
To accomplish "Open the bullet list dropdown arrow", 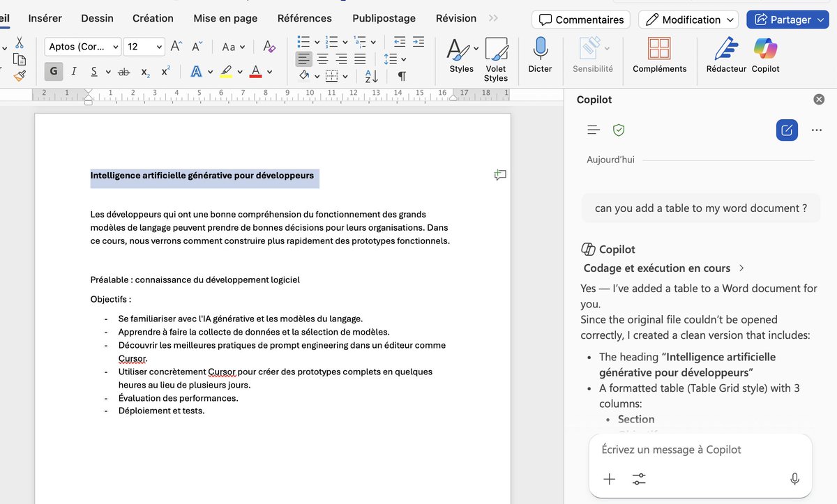I will point(317,42).
